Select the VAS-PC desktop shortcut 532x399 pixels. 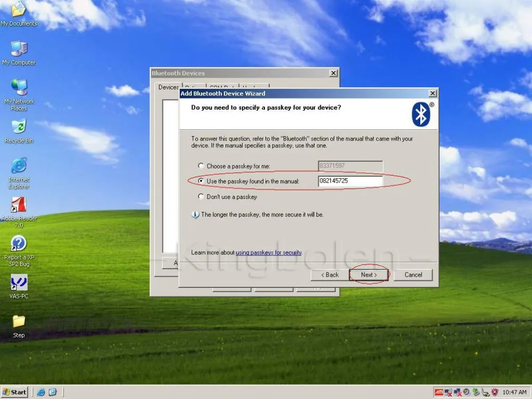[19, 287]
